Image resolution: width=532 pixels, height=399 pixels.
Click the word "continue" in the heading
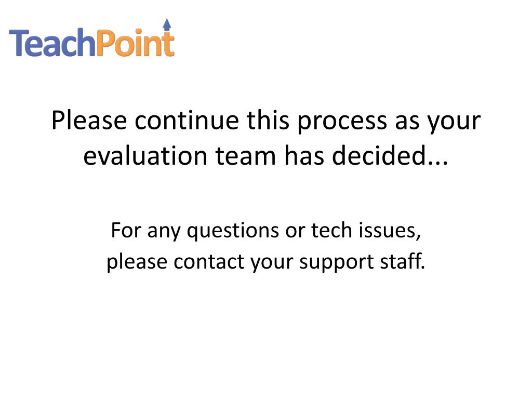(187, 121)
